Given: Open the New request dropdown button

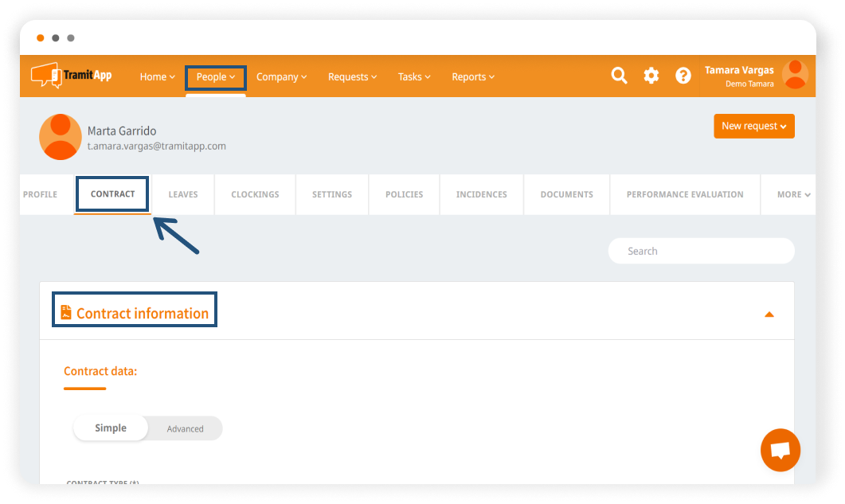Looking at the screenshot, I should pyautogui.click(x=753, y=126).
